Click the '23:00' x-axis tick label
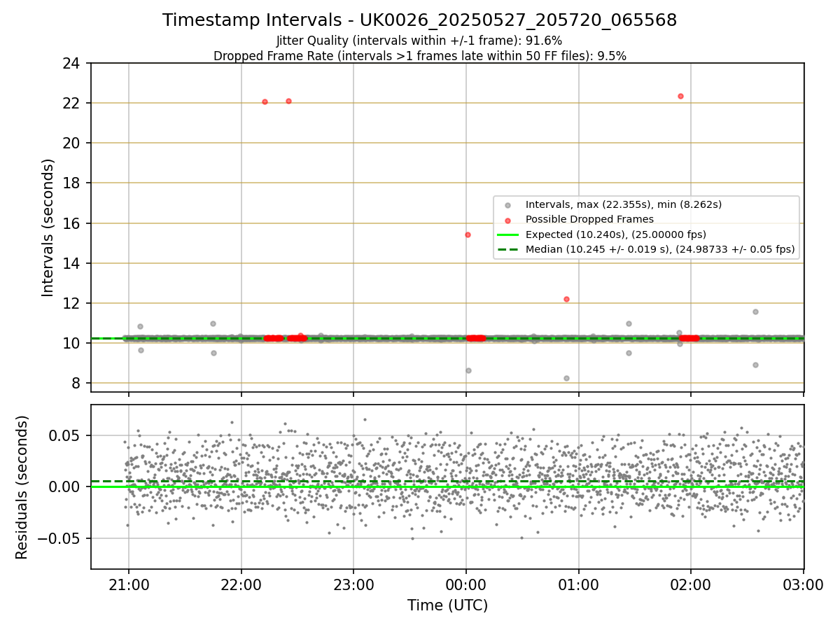The image size is (840, 630). click(x=353, y=584)
